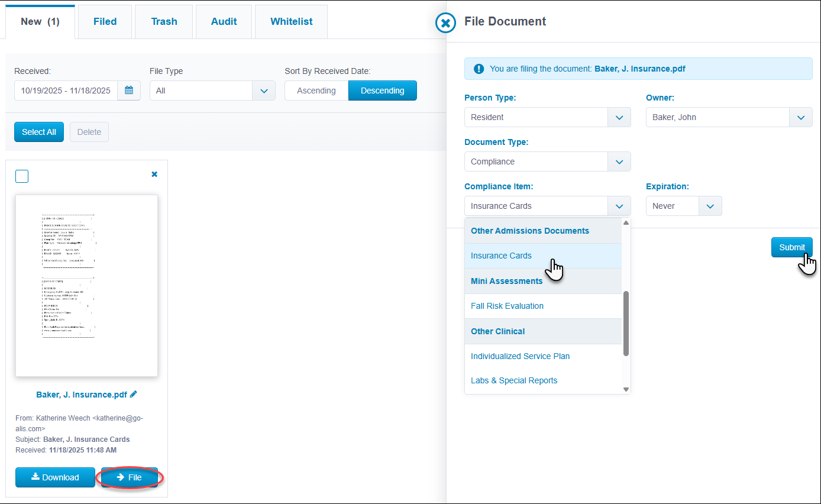Click the pencil icon to rename the document
Screen dimensions: 821x504
click(134, 394)
